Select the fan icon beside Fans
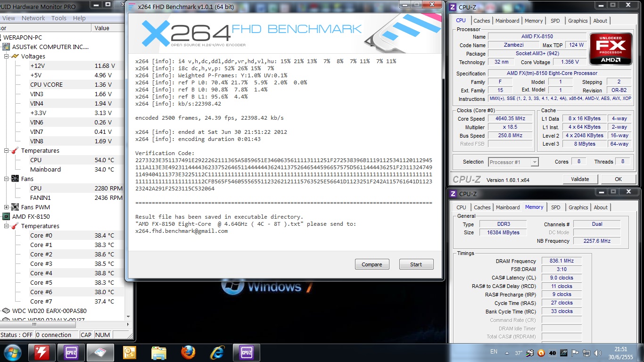 [15, 179]
